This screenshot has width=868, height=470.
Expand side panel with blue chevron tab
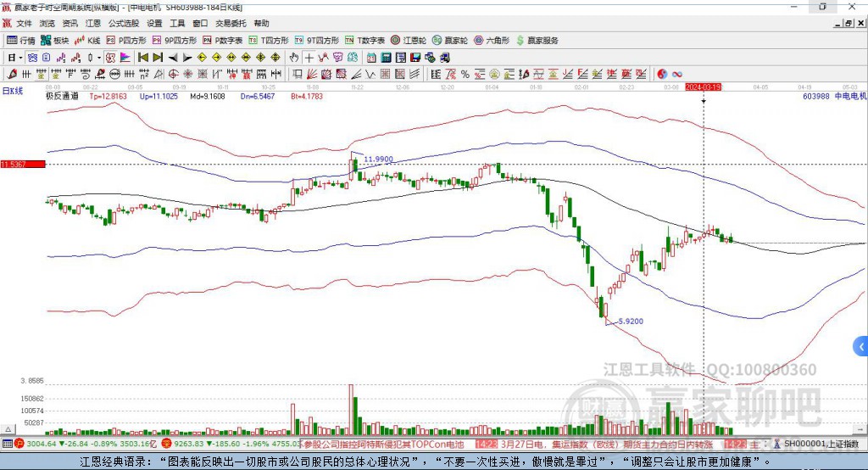pyautogui.click(x=861, y=347)
